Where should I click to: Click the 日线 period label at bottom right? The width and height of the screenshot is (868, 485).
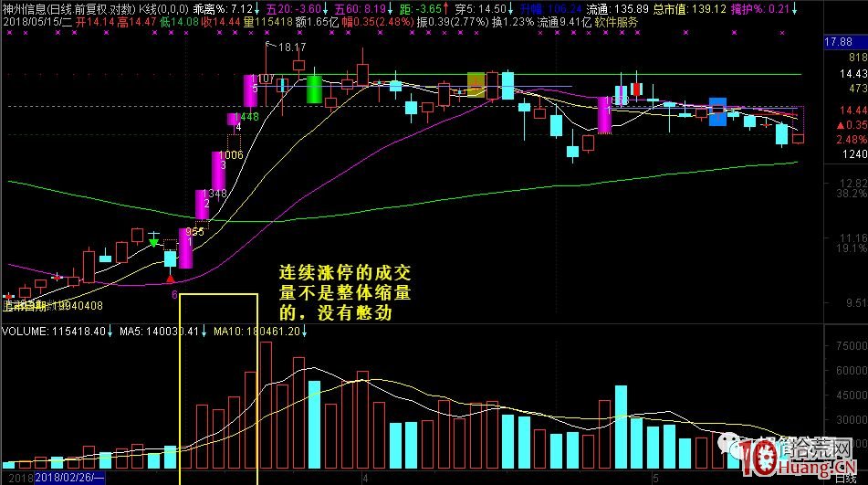coord(845,478)
